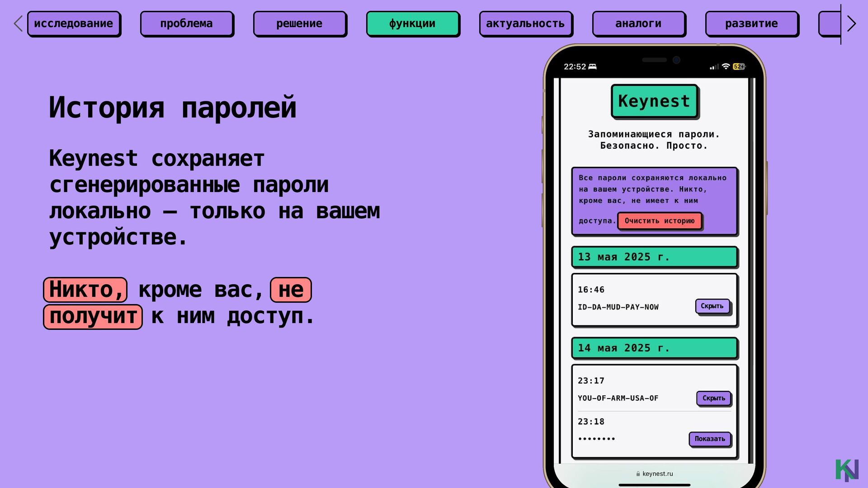Image resolution: width=868 pixels, height=488 pixels.
Task: Click the lock icon beside keynest.ru
Action: pyautogui.click(x=638, y=474)
